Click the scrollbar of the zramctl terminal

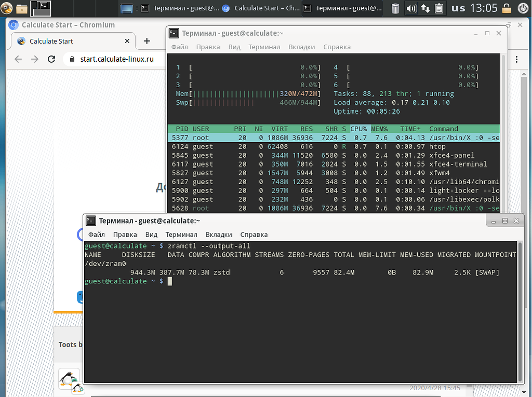520,311
